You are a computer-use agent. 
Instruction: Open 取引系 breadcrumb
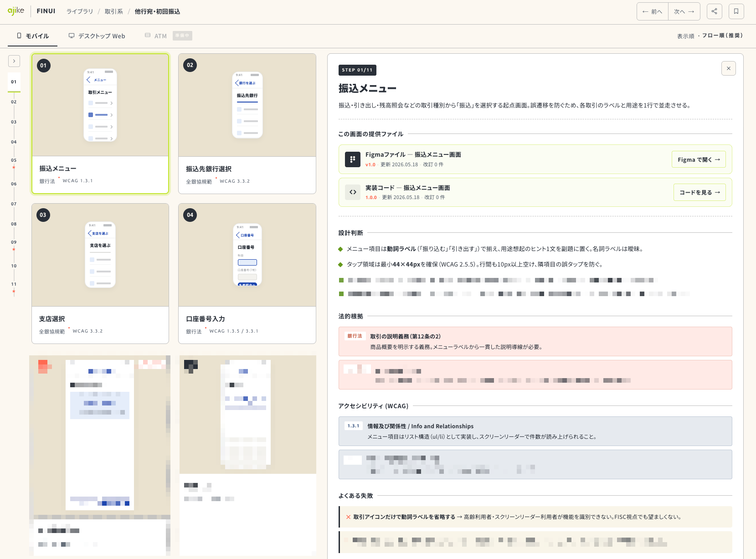point(114,11)
